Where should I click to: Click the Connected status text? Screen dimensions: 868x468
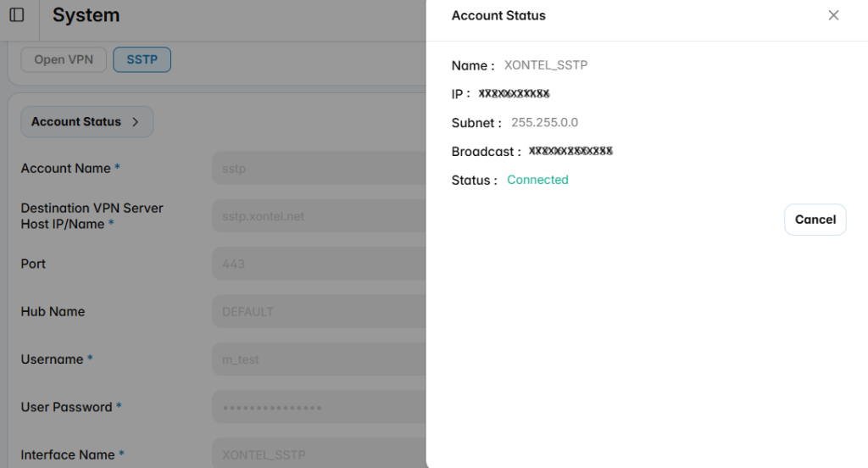(537, 180)
